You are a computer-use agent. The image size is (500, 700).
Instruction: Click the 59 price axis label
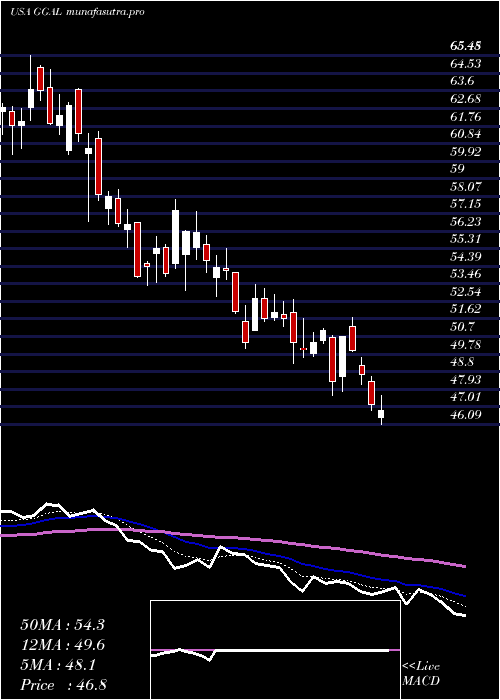458,169
